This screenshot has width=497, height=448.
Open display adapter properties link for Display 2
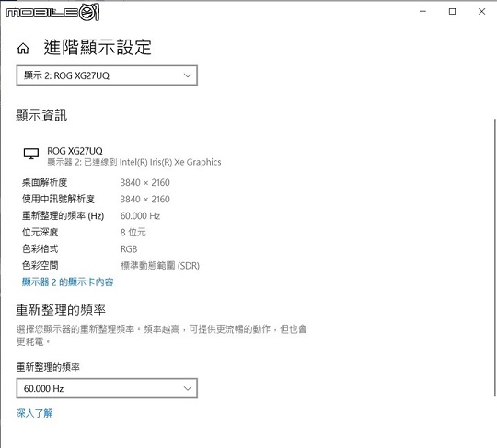[67, 282]
